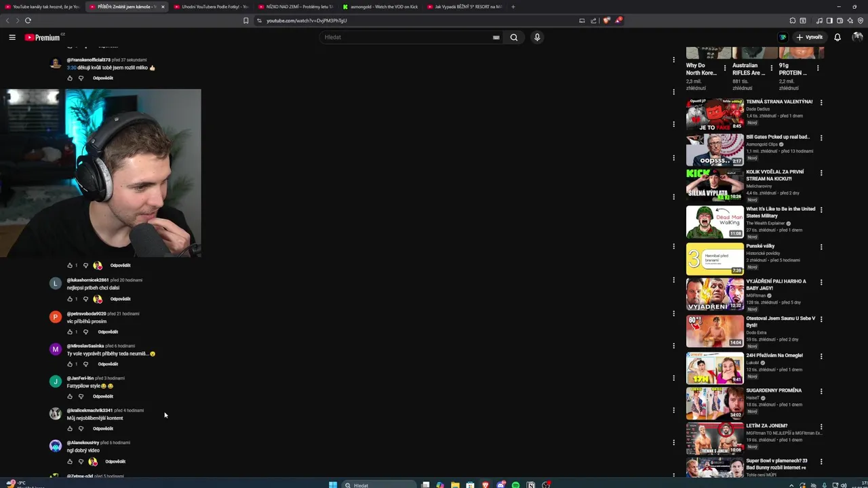Open Brave Shields icon in address bar
The image size is (868, 488).
tap(606, 20)
